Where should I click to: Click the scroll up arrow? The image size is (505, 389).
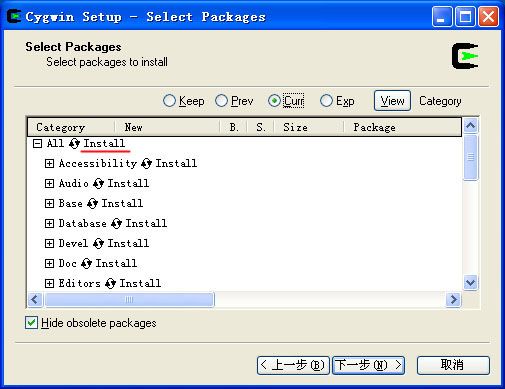pos(470,126)
